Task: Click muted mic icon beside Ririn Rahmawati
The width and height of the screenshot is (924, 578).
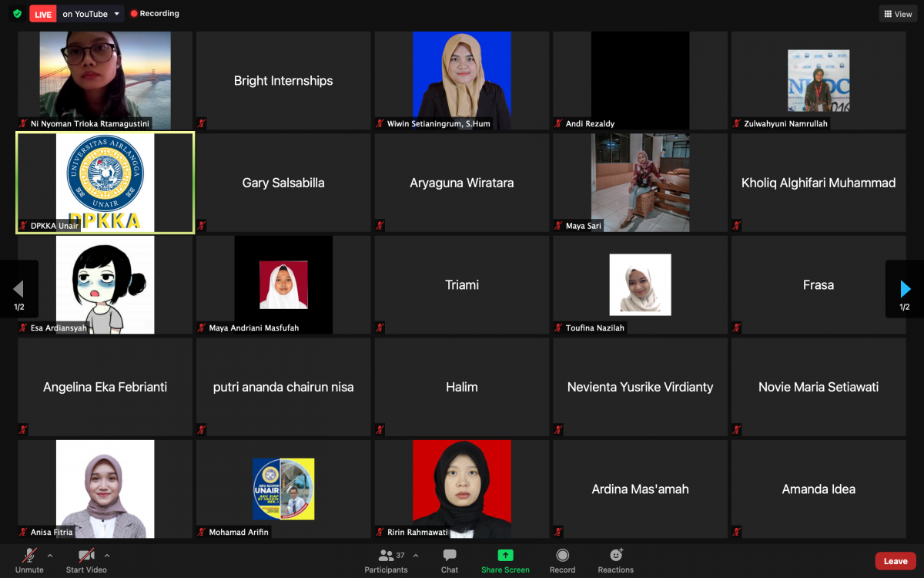Action: pyautogui.click(x=380, y=532)
